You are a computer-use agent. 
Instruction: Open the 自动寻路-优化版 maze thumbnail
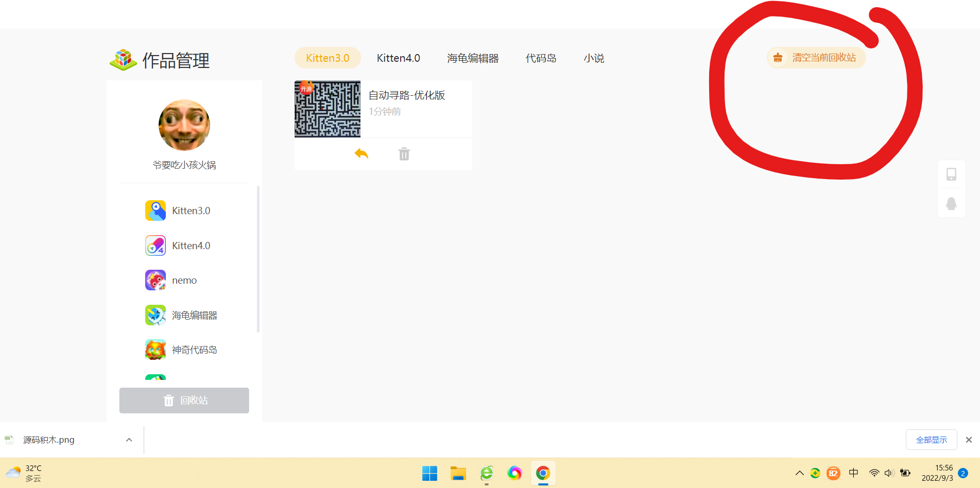(328, 109)
